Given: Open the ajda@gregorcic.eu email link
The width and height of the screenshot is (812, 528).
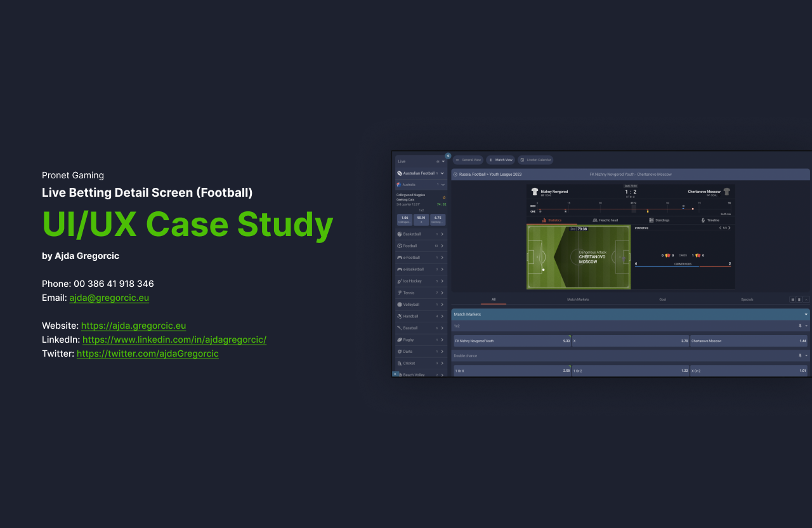Looking at the screenshot, I should coord(109,298).
